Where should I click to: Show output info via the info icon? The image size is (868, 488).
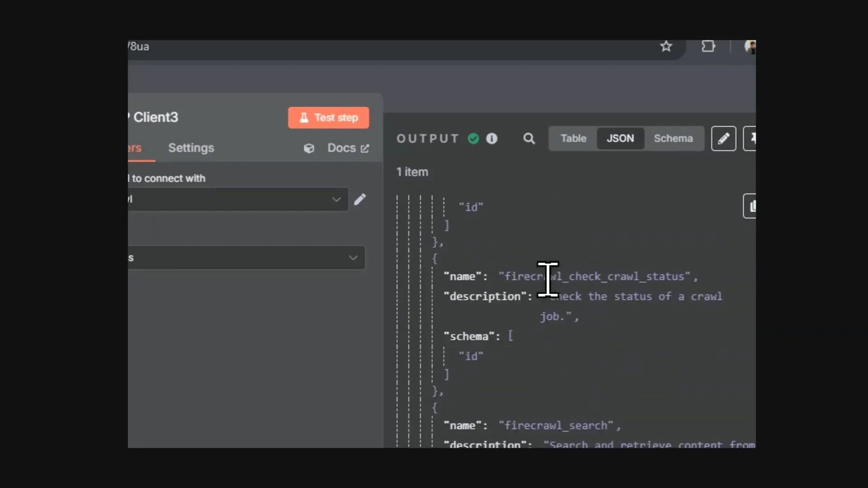tap(492, 138)
